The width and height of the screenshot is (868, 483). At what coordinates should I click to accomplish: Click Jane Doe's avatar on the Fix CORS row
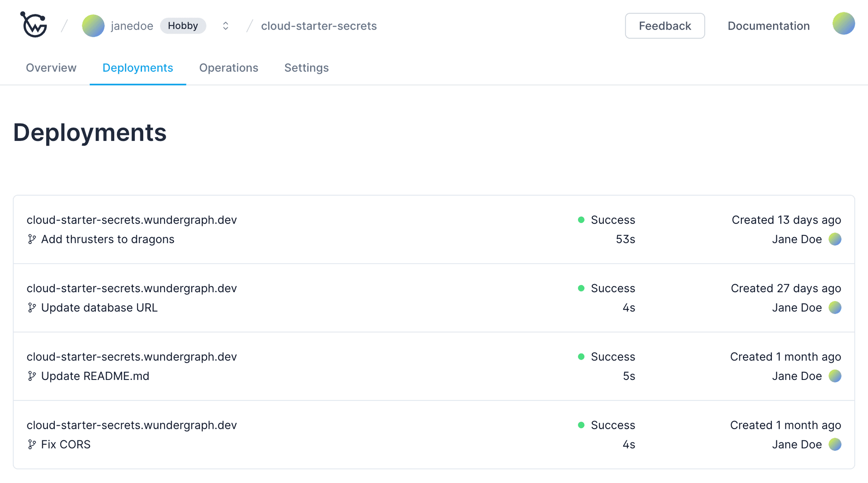[x=835, y=444]
